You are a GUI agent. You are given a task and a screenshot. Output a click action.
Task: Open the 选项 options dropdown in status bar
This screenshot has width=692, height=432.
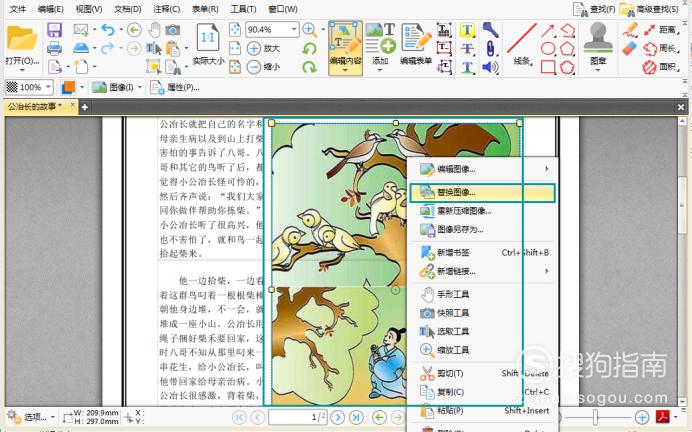(x=31, y=417)
